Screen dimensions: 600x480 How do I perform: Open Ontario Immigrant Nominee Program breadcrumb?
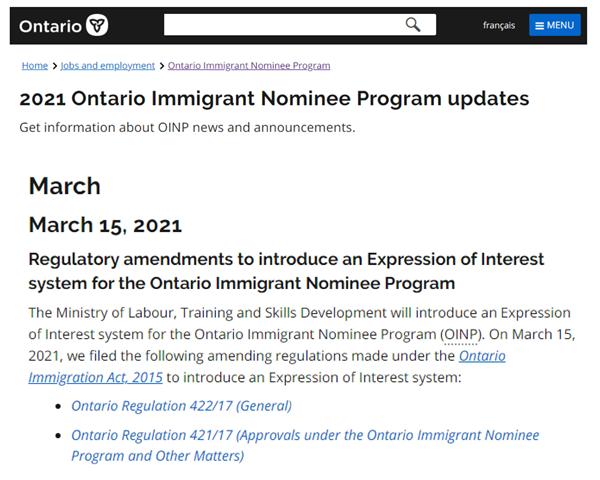coord(249,65)
